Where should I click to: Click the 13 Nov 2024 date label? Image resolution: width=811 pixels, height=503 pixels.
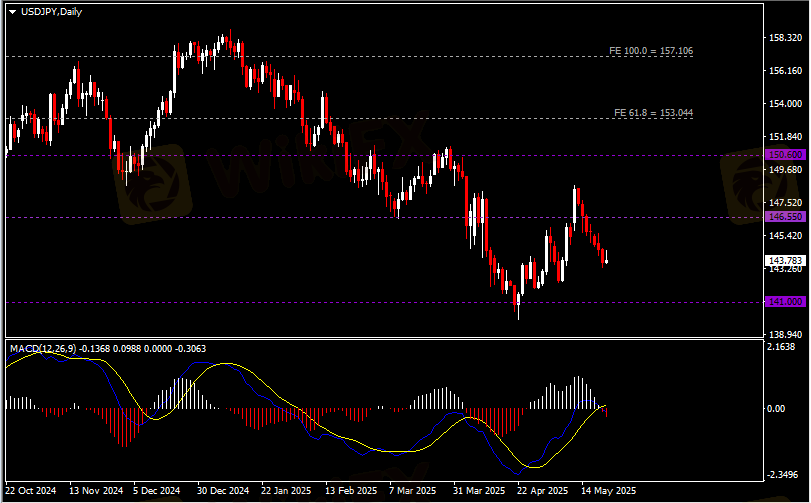(x=96, y=490)
